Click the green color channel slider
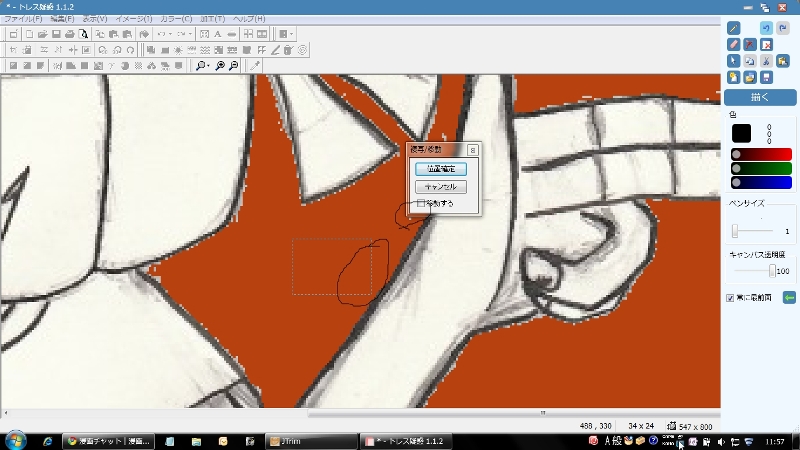Screen dimensions: 800x450 [x=761, y=168]
